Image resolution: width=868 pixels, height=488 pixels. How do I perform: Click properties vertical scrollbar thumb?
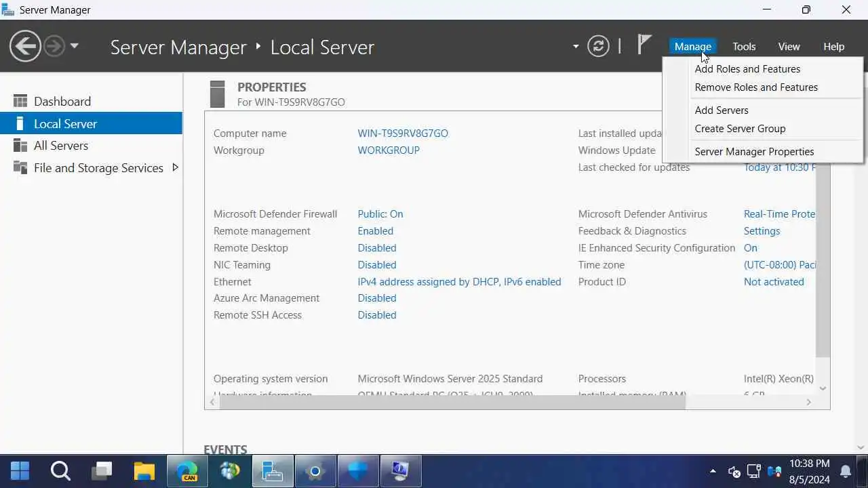[x=823, y=260]
